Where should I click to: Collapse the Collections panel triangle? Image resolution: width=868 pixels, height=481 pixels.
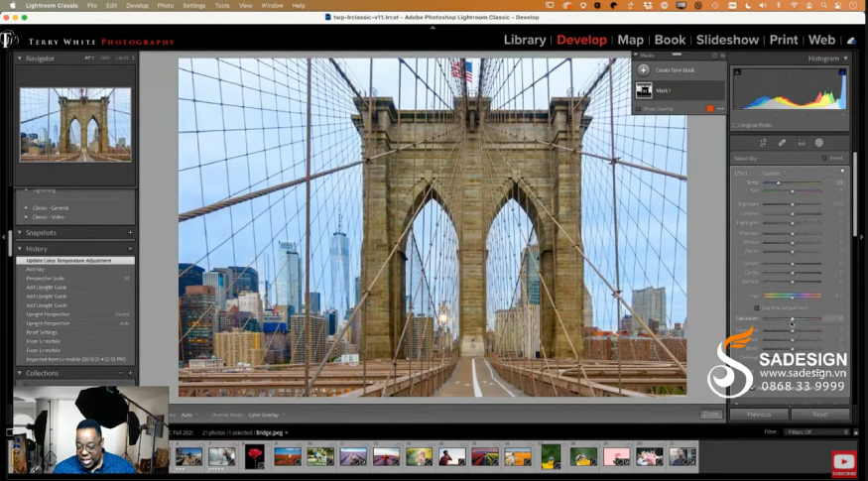click(20, 373)
